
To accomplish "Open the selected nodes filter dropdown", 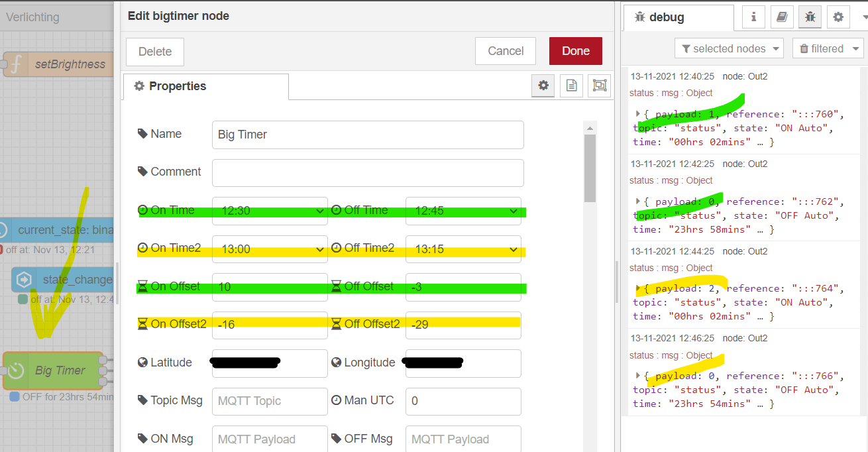I will click(x=729, y=48).
